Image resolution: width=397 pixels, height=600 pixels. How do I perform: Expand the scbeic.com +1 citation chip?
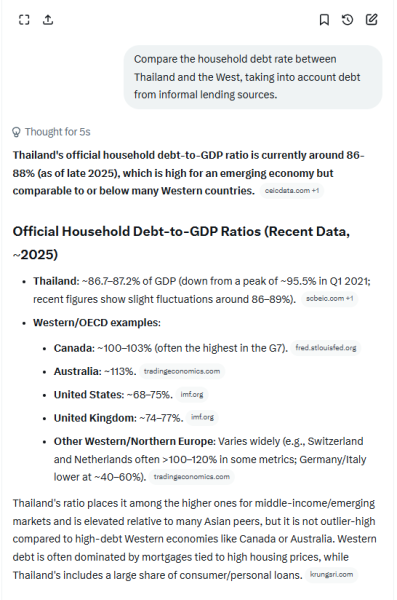point(329,299)
